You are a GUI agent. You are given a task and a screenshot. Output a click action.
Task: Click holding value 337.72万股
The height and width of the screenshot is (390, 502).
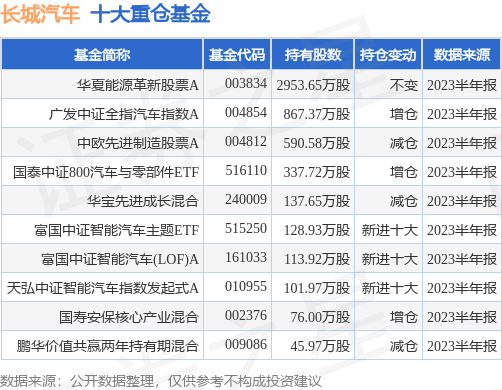click(x=317, y=172)
